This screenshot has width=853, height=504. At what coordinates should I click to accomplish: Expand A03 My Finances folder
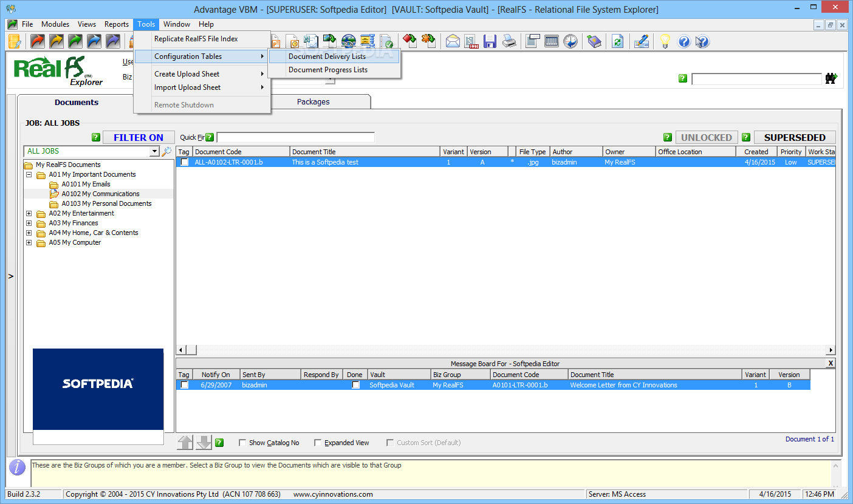[29, 223]
